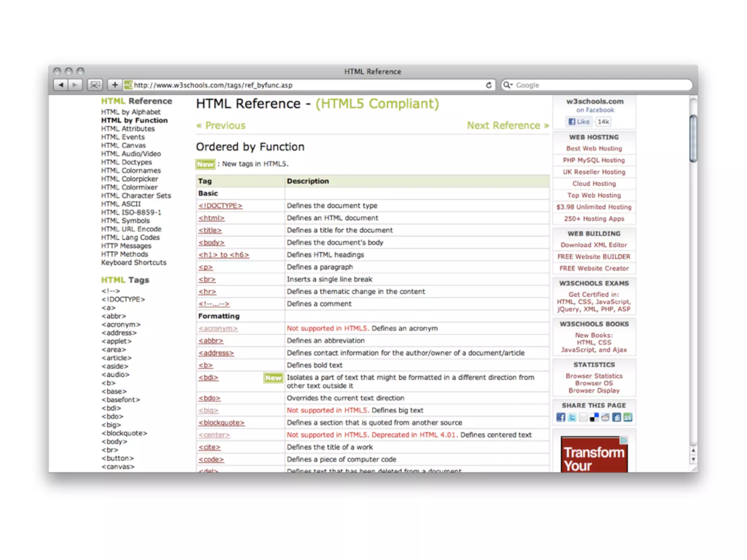Click the add bookmark plus button
This screenshot has height=560, width=747.
tap(115, 85)
